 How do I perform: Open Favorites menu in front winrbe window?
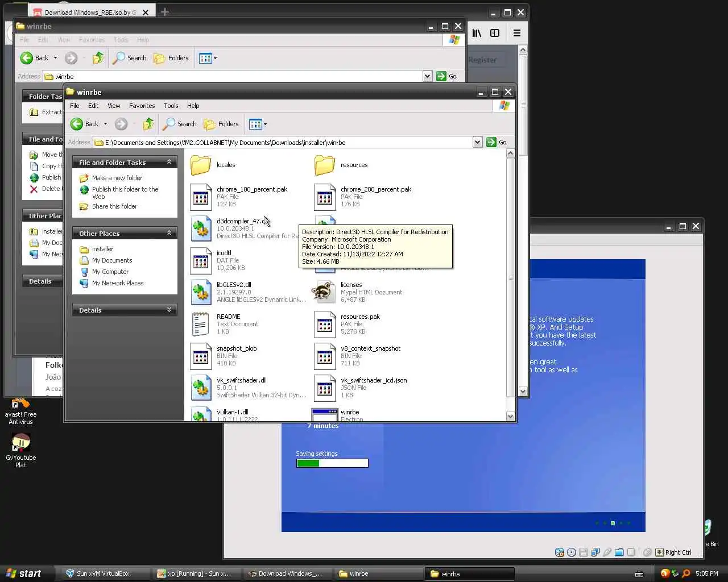tap(142, 106)
